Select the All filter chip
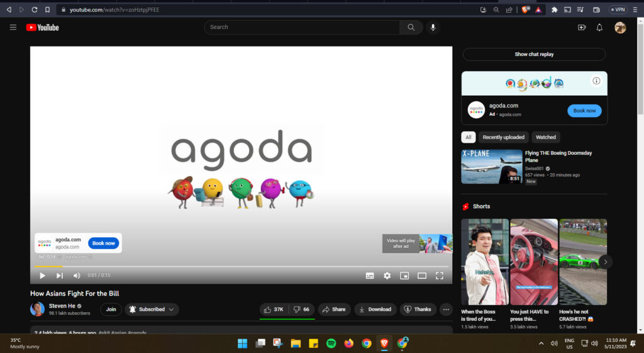This screenshot has height=353, width=644. coord(468,137)
